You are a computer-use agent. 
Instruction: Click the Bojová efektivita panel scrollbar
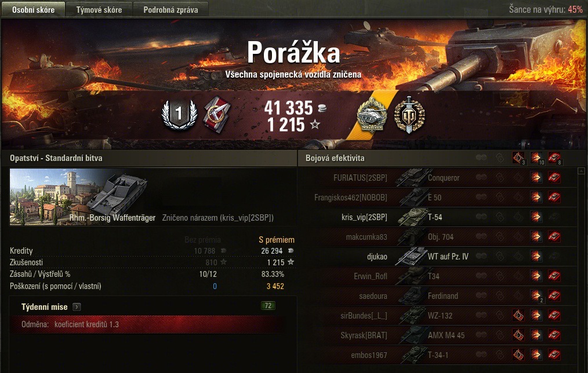(582, 270)
